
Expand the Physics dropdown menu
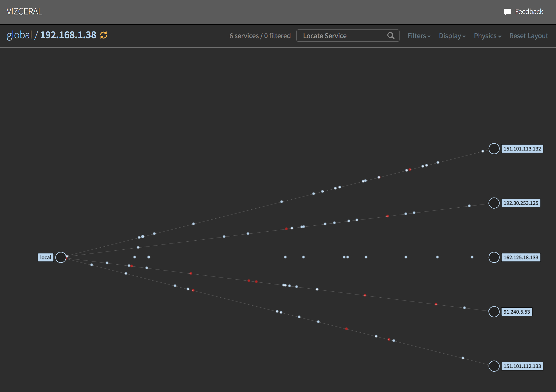point(487,36)
